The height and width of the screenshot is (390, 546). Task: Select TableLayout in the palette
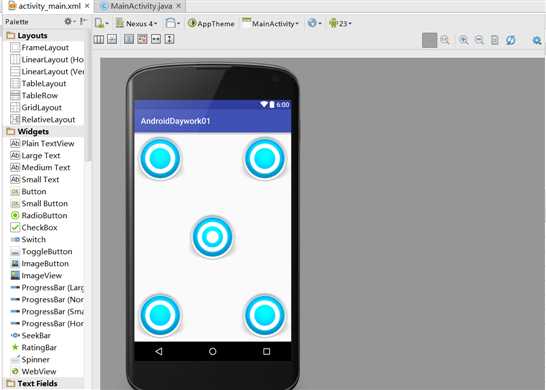38,84
